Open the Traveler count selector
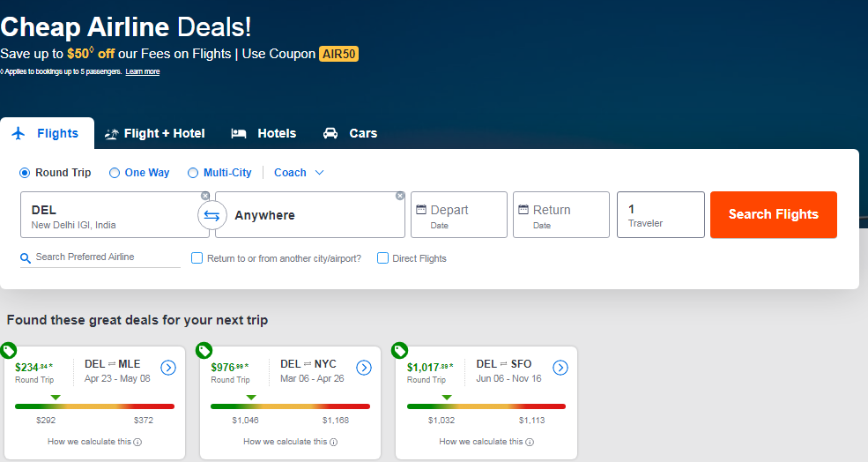Image resolution: width=868 pixels, height=462 pixels. click(x=660, y=215)
